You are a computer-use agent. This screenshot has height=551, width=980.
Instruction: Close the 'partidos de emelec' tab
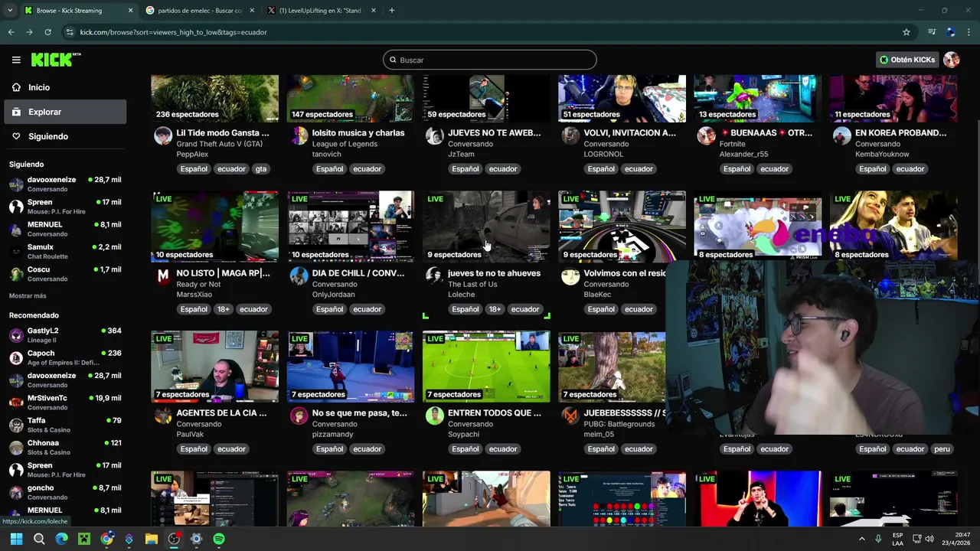pos(252,11)
